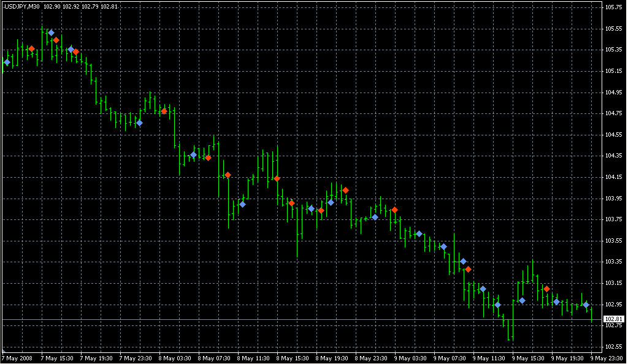Image resolution: width=628 pixels, height=364 pixels.
Task: Click the red diamond at the 104.15 price level
Action: [277, 178]
